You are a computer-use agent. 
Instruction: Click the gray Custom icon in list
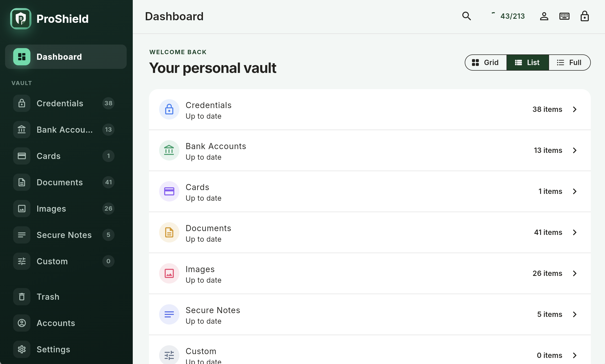[169, 355]
